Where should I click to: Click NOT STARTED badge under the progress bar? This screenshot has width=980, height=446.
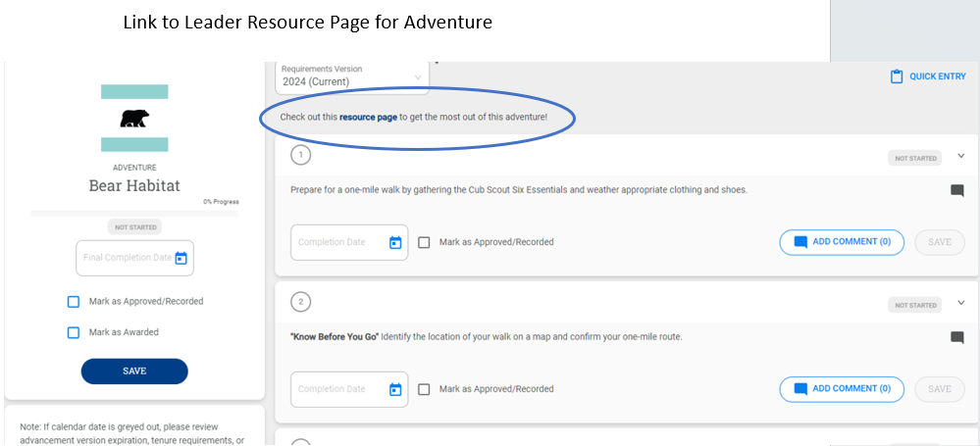point(134,227)
